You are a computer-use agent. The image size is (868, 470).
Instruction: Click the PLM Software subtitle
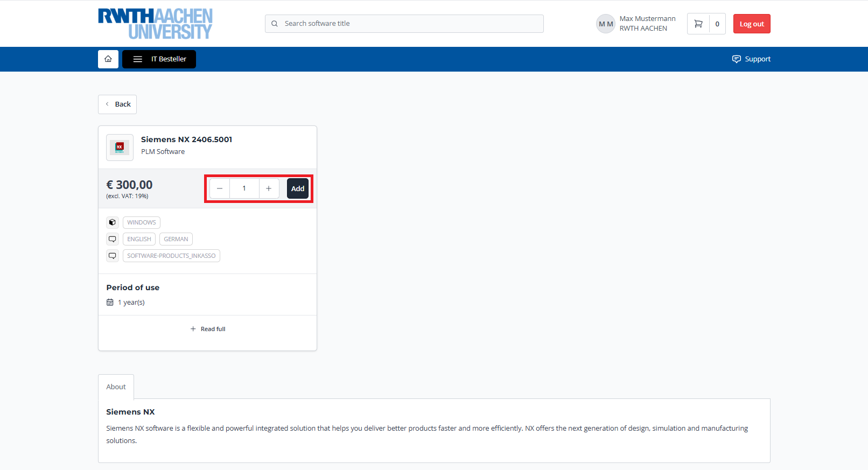(163, 152)
